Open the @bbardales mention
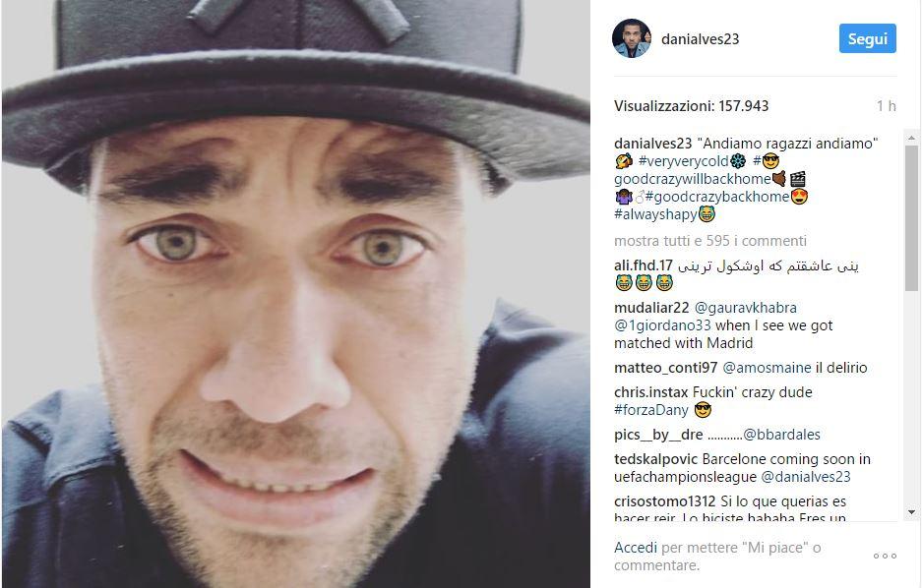The height and width of the screenshot is (588, 922). pos(781,435)
